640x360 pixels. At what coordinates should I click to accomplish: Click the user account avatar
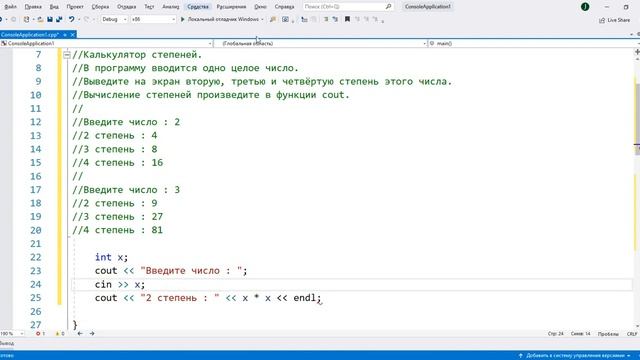tap(585, 7)
